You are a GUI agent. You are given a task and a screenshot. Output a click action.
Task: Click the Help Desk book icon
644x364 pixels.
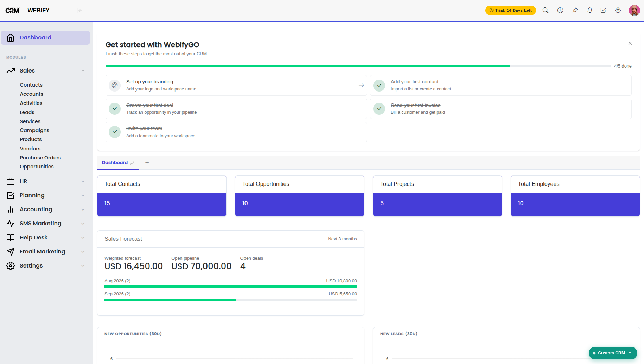pos(11,238)
